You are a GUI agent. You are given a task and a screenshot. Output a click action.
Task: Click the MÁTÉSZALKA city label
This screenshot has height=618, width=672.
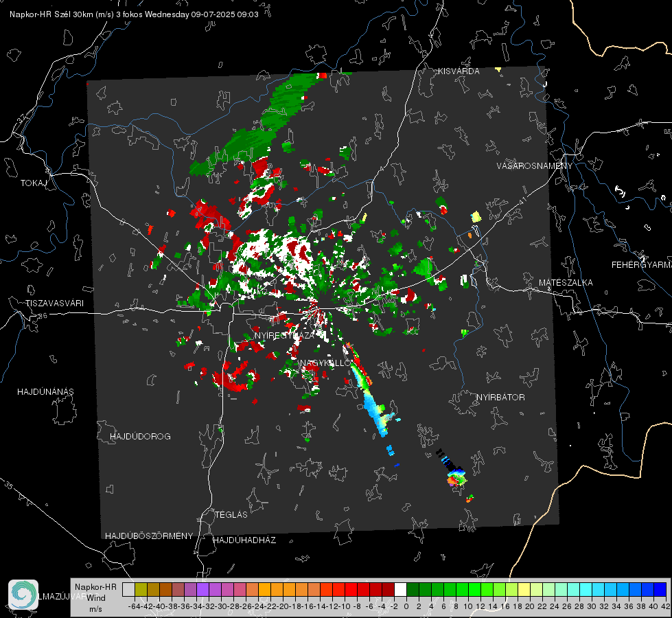tap(566, 283)
